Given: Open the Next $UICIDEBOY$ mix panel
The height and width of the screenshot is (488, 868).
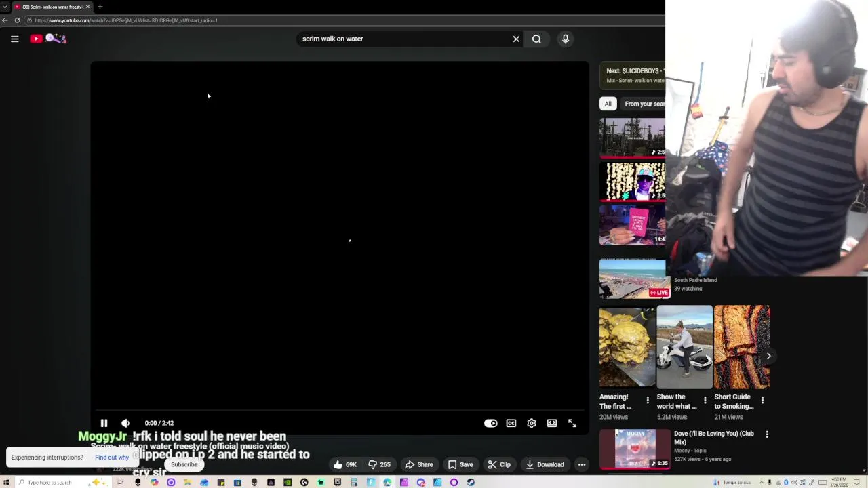Looking at the screenshot, I should coord(633,75).
